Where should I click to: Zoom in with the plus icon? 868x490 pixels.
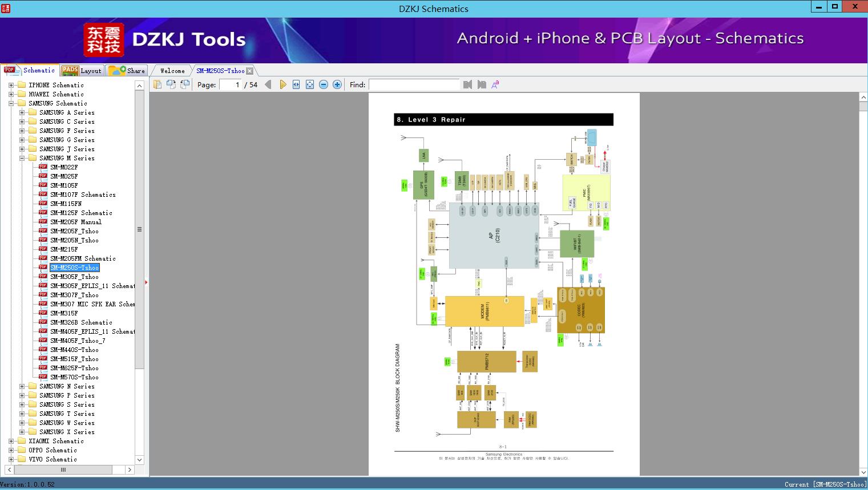337,84
